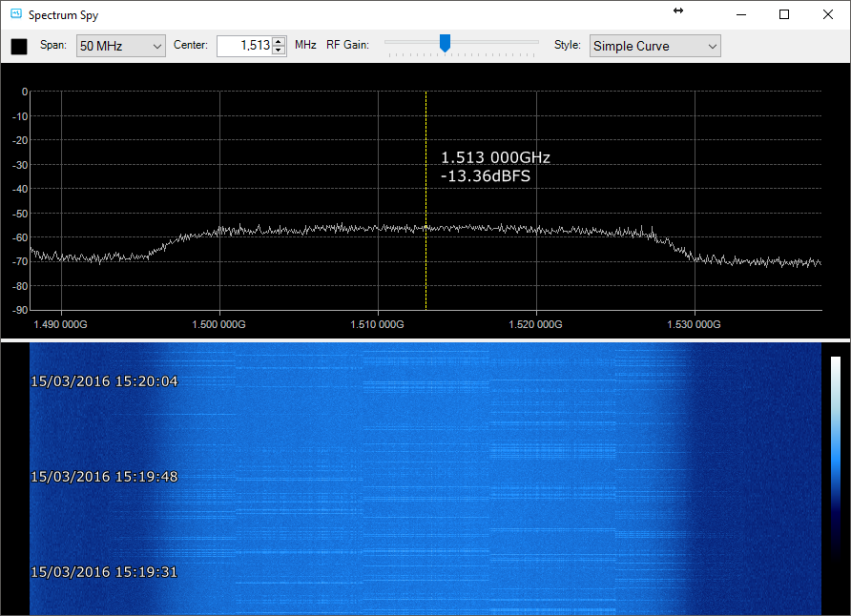Click the waterfall timestamp 15/03/2016 15:19:48

[x=104, y=477]
